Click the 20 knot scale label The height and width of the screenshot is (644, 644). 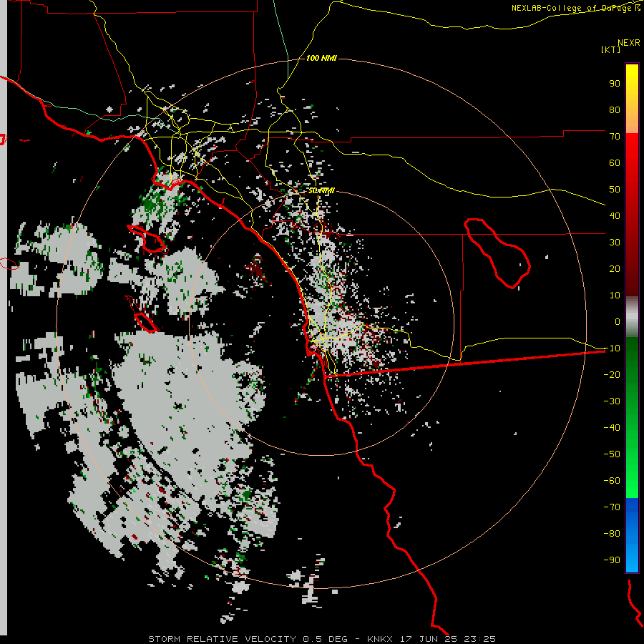[615, 268]
